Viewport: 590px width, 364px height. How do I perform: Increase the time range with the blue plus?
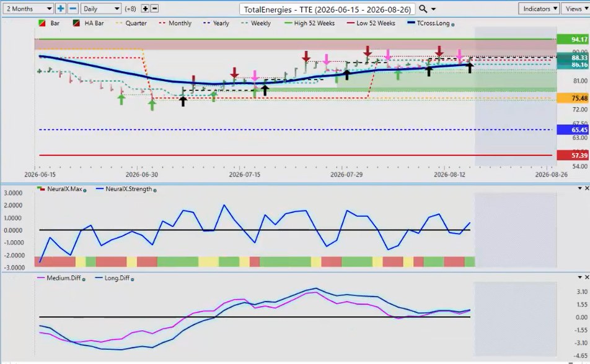pos(60,9)
